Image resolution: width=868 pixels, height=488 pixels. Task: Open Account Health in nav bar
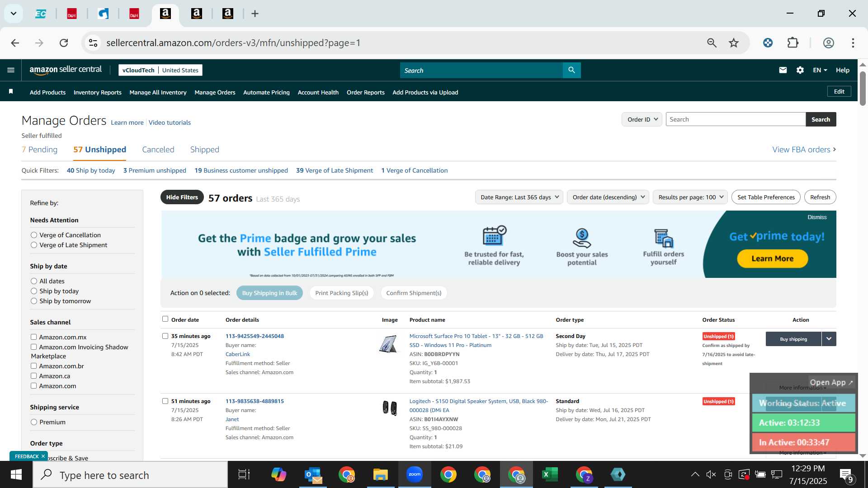click(x=318, y=92)
